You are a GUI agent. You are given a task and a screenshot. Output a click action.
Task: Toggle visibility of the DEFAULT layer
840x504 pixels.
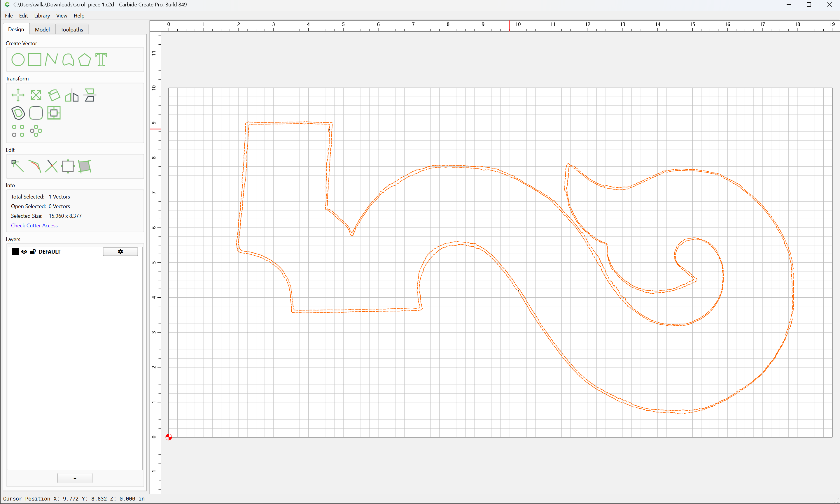(x=24, y=252)
